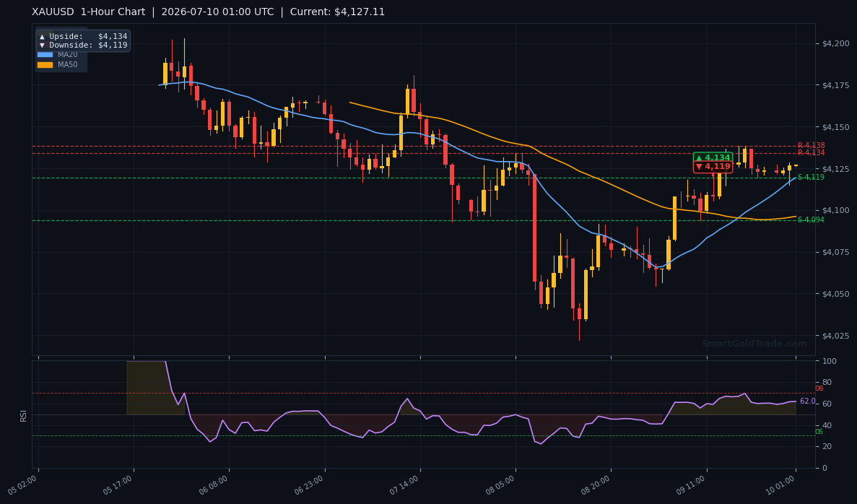Viewport: 857px width, 504px height.
Task: Click the MA50 legend label
Action: (x=68, y=64)
